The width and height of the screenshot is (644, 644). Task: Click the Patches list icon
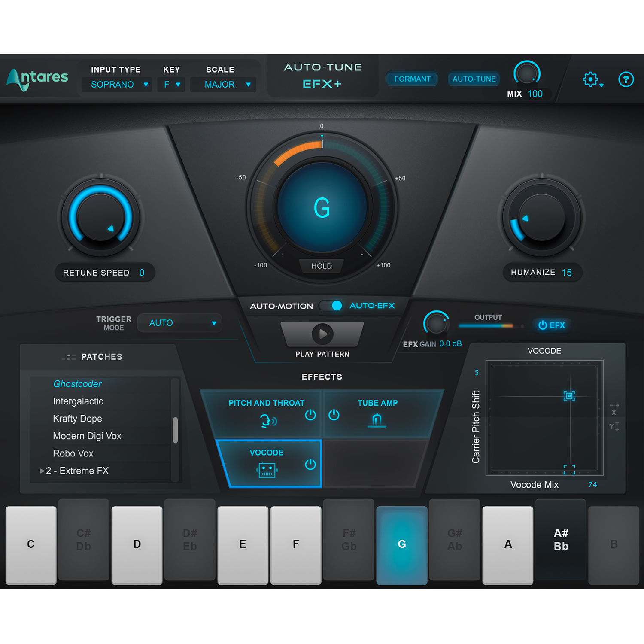(x=69, y=357)
